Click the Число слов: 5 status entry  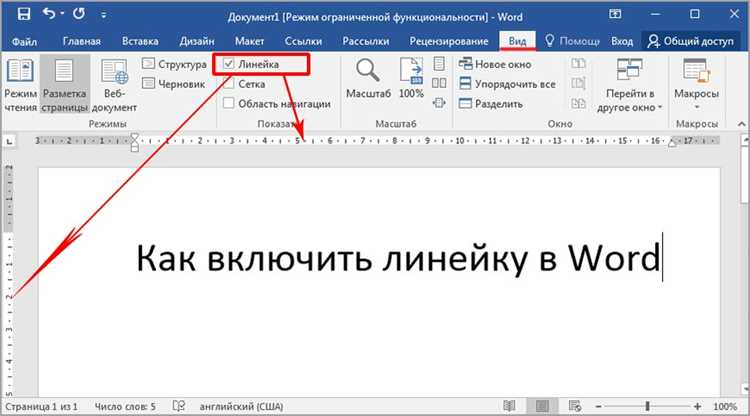click(x=125, y=406)
